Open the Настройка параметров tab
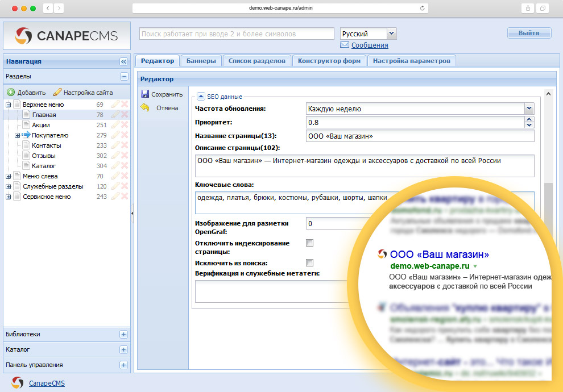The image size is (563, 392). (412, 61)
